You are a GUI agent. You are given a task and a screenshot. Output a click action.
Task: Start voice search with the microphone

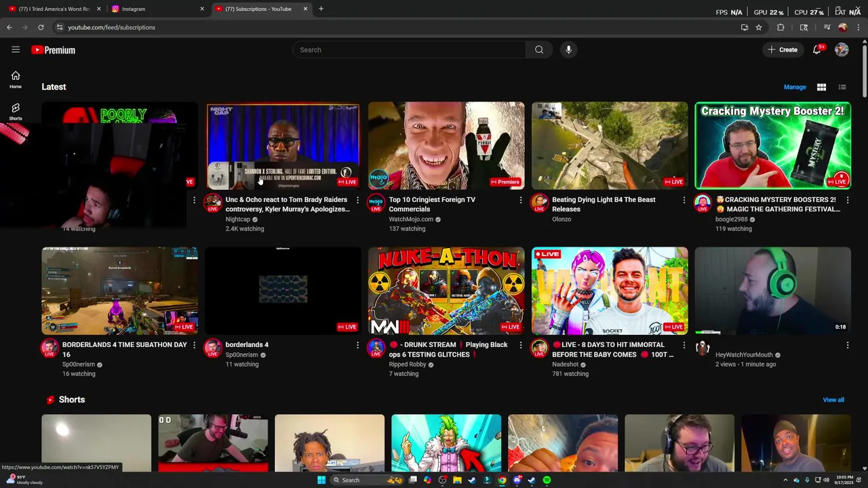click(569, 49)
